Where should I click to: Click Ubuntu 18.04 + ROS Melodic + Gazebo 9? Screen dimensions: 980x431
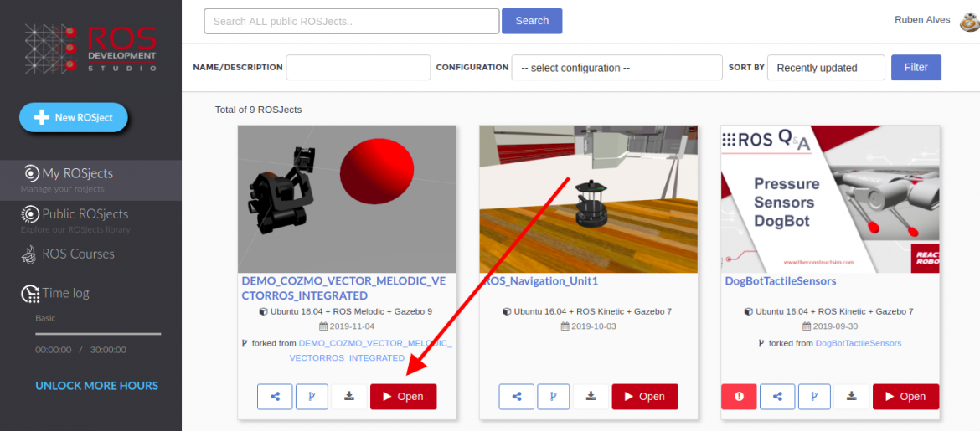coord(351,311)
